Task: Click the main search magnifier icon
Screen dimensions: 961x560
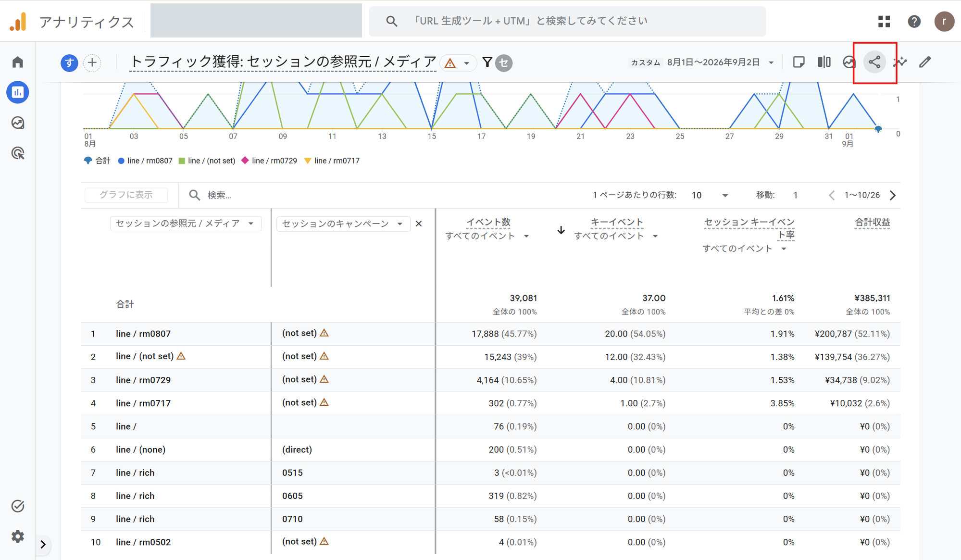Action: (392, 21)
